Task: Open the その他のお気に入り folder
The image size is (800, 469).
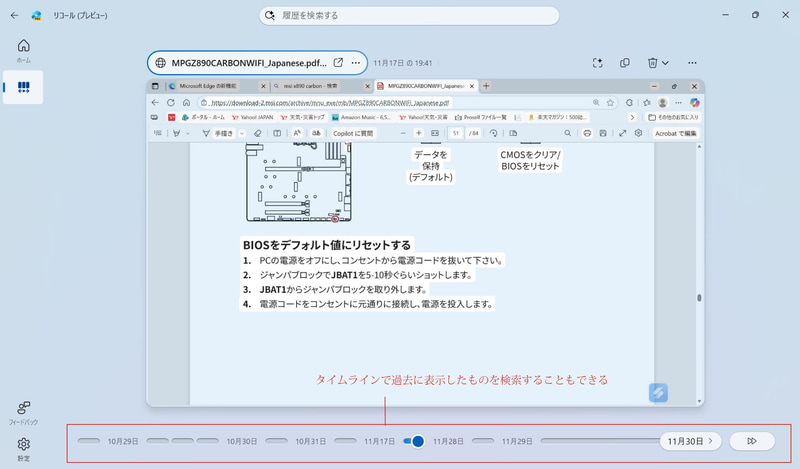Action: (673, 117)
